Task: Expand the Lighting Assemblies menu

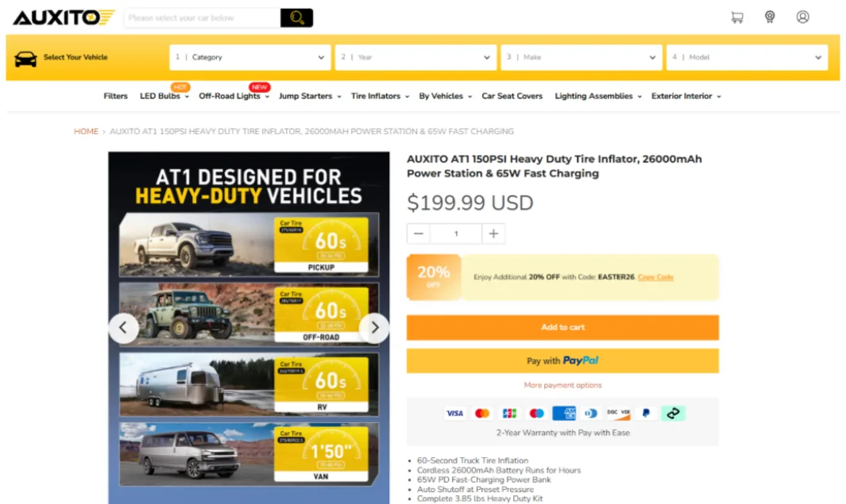Action: point(598,96)
